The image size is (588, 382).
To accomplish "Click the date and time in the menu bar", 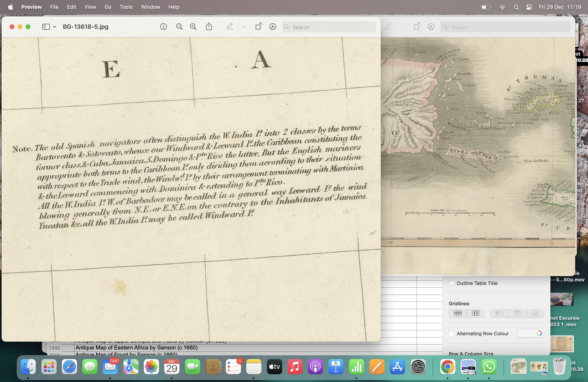I will [x=560, y=7].
